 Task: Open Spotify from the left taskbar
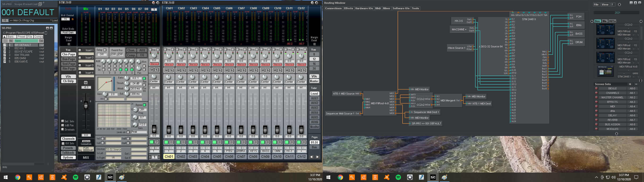[x=76, y=177]
